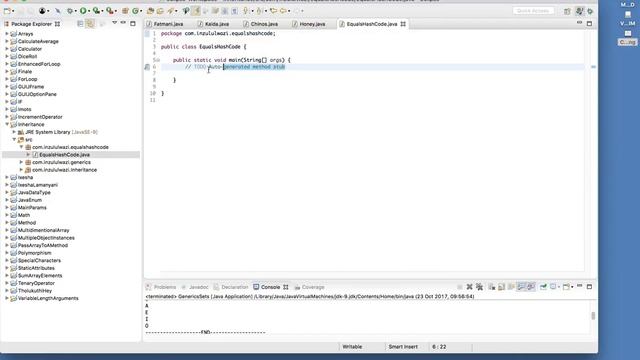The height and width of the screenshot is (360, 640).
Task: Minimize the Package Explorer view
Action: click(123, 23)
